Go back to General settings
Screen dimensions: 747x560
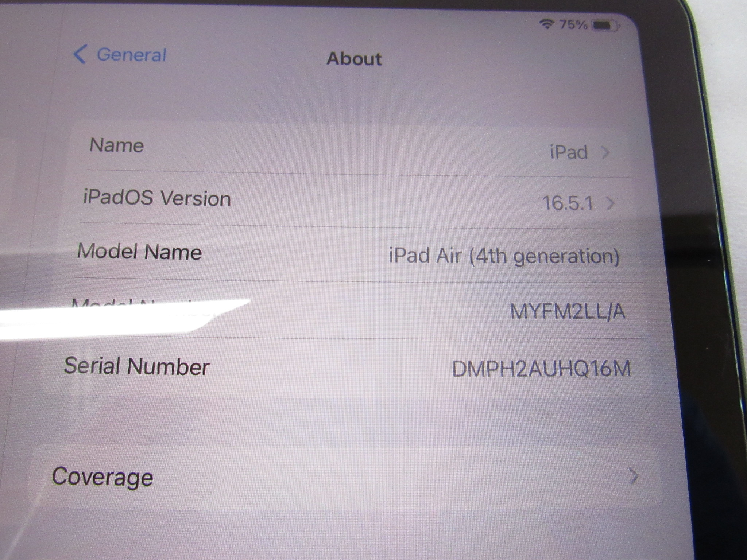120,55
